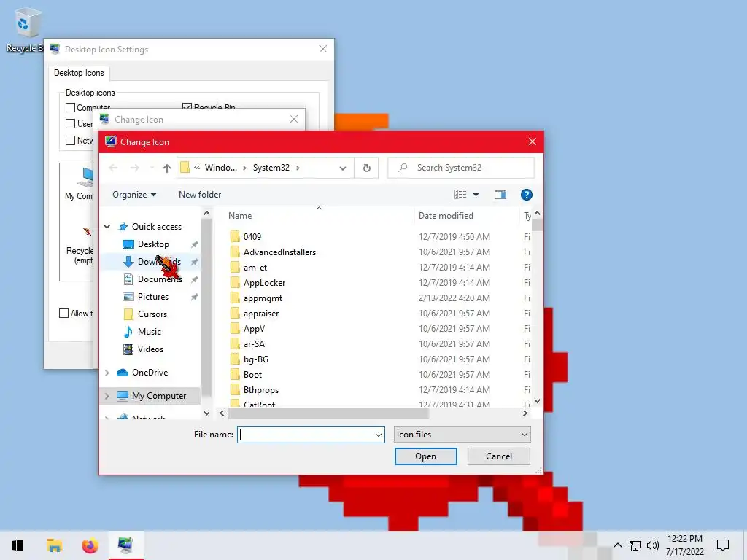Click the Change your view icon
The image size is (747, 560).
tap(460, 195)
